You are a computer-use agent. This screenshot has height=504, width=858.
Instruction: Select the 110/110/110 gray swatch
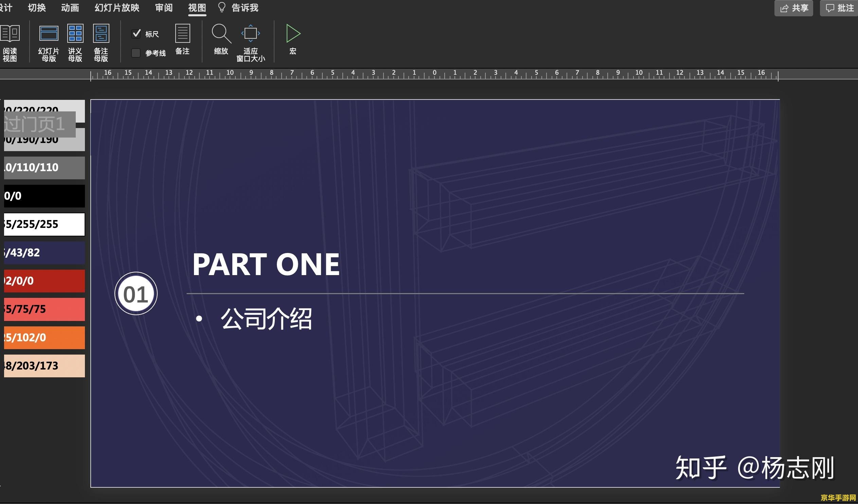click(44, 168)
